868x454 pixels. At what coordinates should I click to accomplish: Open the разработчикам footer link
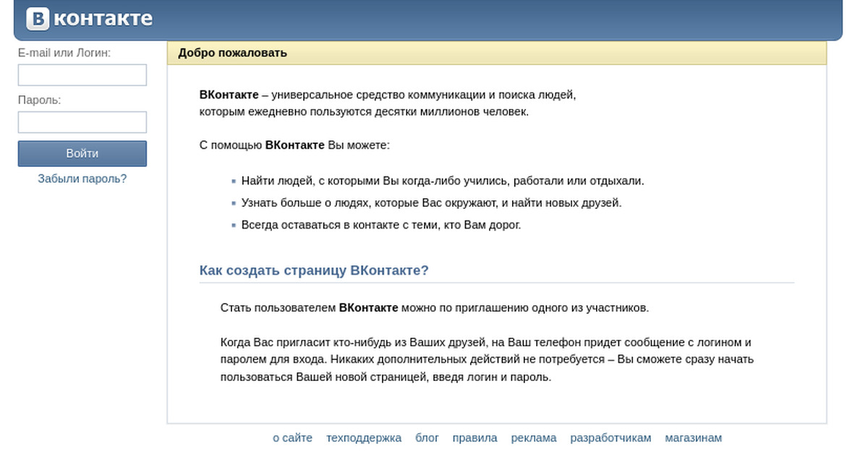coord(611,438)
